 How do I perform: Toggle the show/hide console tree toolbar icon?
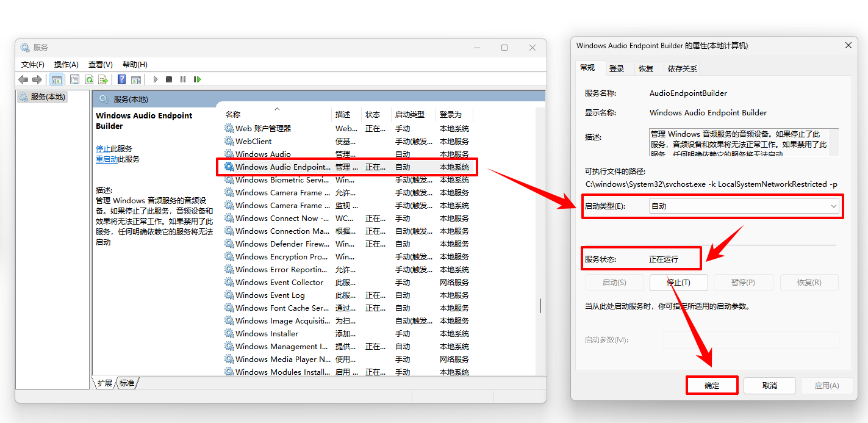(56, 79)
